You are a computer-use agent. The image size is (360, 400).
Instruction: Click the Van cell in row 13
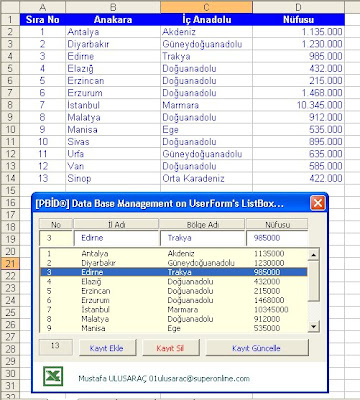(113, 166)
